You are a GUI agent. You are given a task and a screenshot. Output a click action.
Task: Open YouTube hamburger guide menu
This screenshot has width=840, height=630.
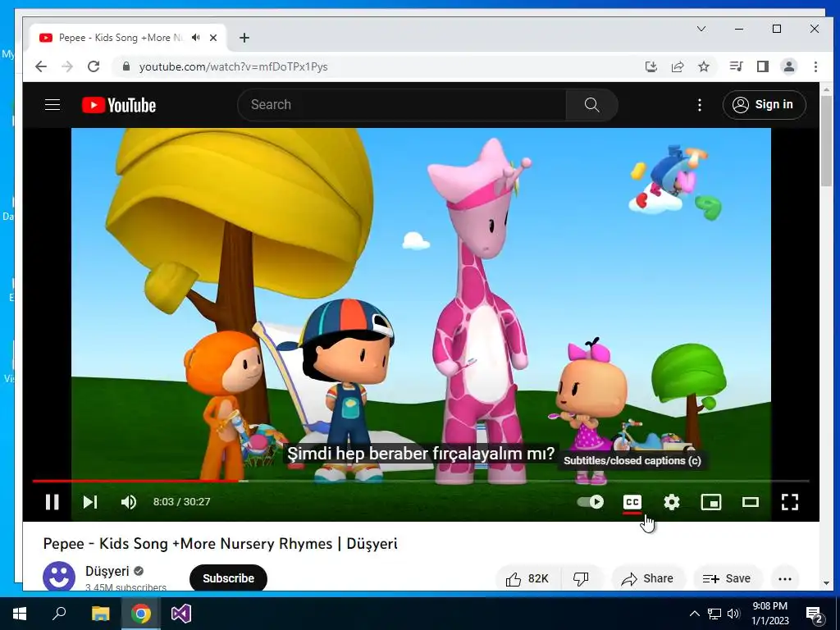52,104
